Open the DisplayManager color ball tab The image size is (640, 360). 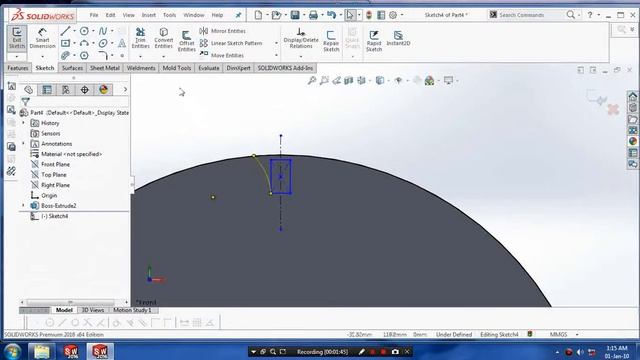pos(103,89)
